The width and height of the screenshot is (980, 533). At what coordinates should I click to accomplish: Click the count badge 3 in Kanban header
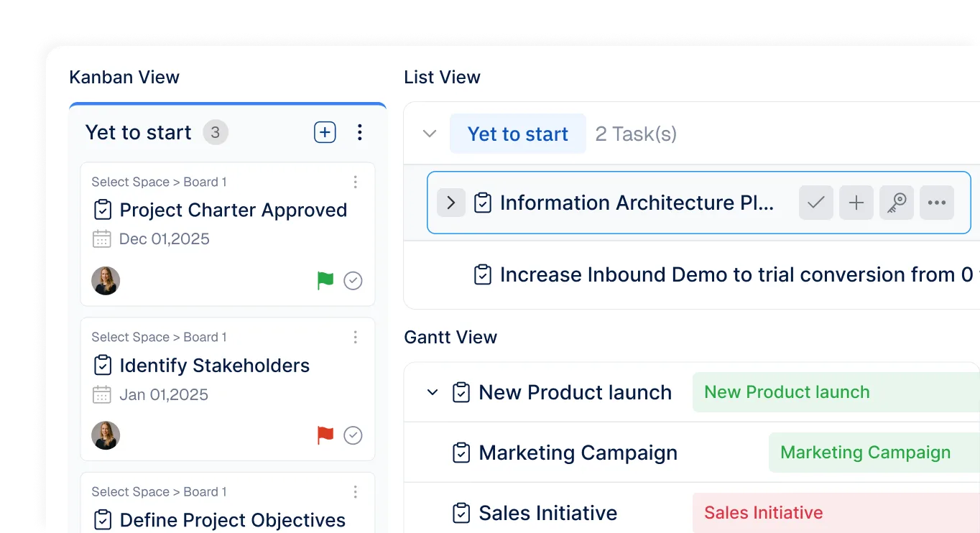(216, 132)
